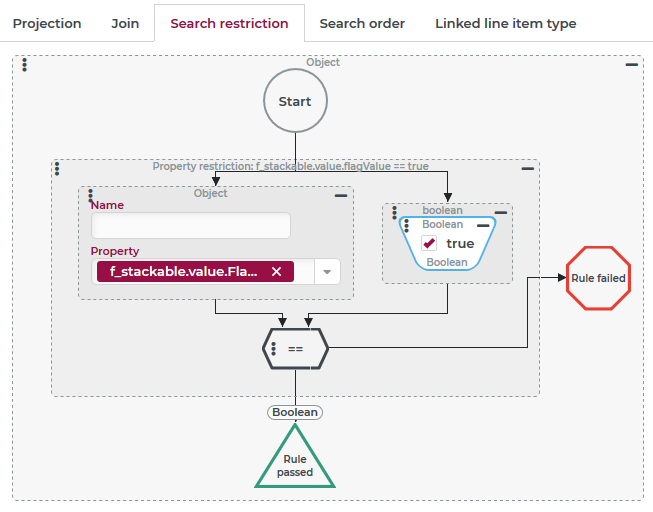653x512 pixels.
Task: Switch to the Search order tab
Action: 362,23
